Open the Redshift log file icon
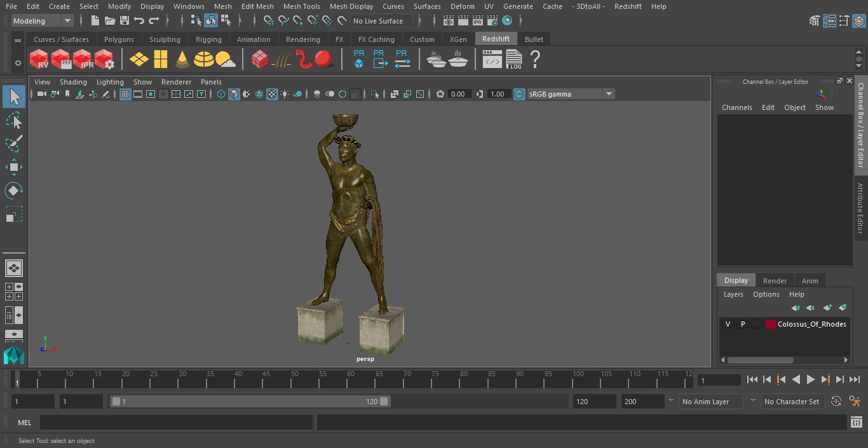This screenshot has height=448, width=868. tap(513, 60)
